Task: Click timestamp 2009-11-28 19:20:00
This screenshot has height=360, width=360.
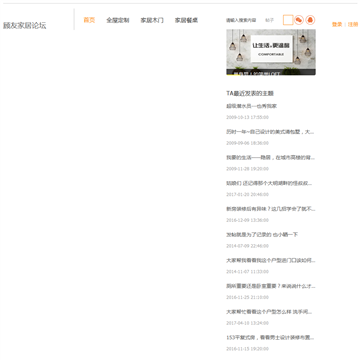Action: (x=247, y=169)
